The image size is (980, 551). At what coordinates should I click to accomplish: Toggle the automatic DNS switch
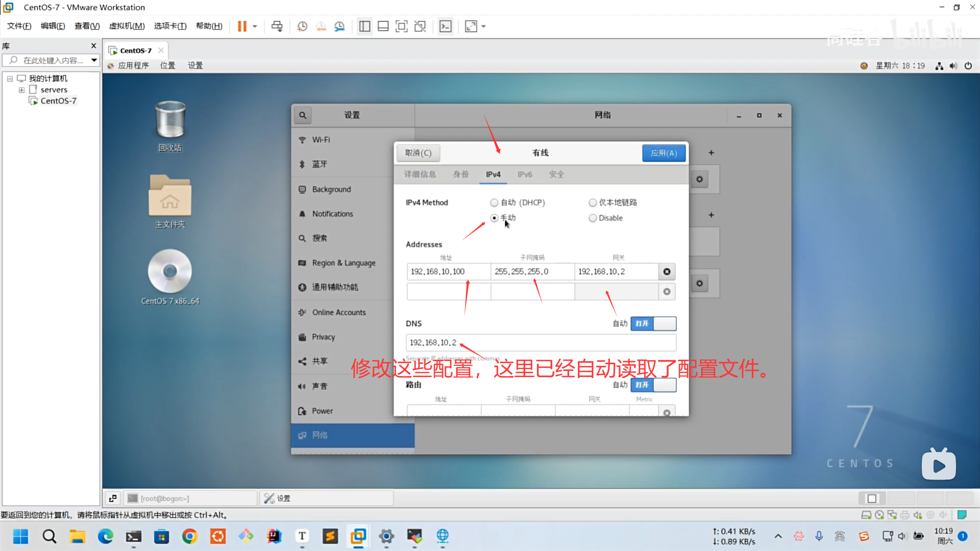point(653,323)
